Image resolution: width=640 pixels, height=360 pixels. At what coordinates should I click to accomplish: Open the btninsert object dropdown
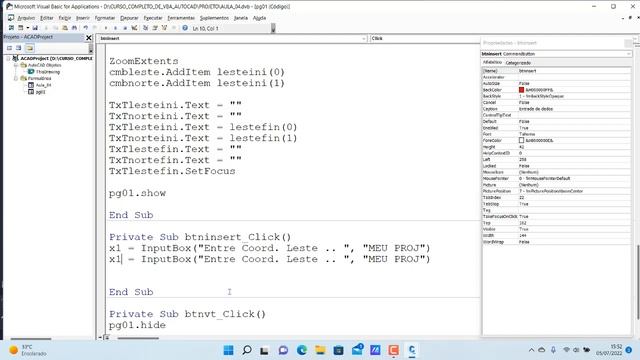(364, 38)
